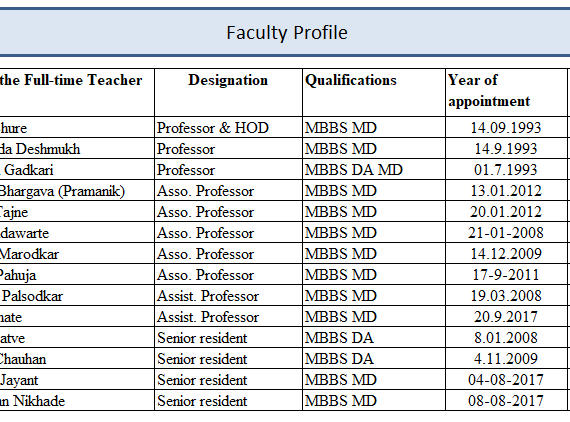Select the Professor & HOD cell

pyautogui.click(x=228, y=127)
